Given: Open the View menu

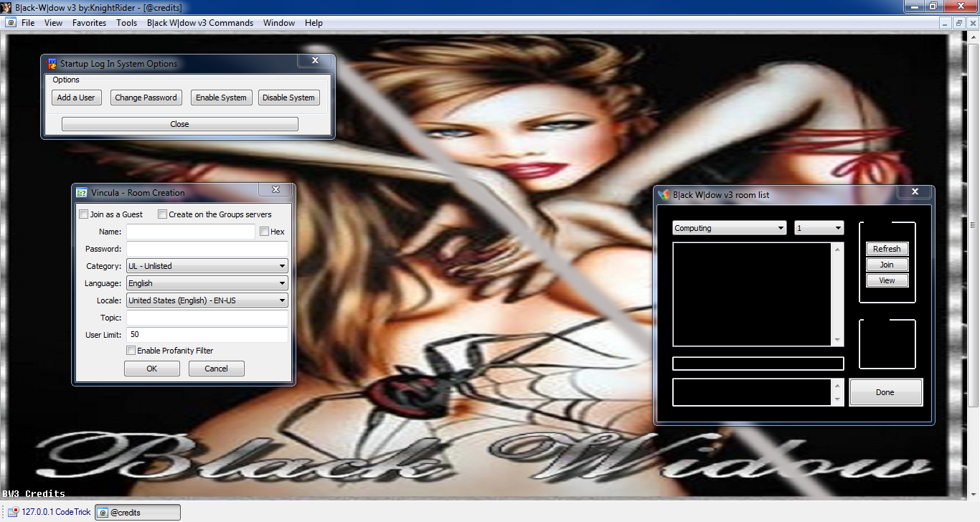Looking at the screenshot, I should click(53, 23).
